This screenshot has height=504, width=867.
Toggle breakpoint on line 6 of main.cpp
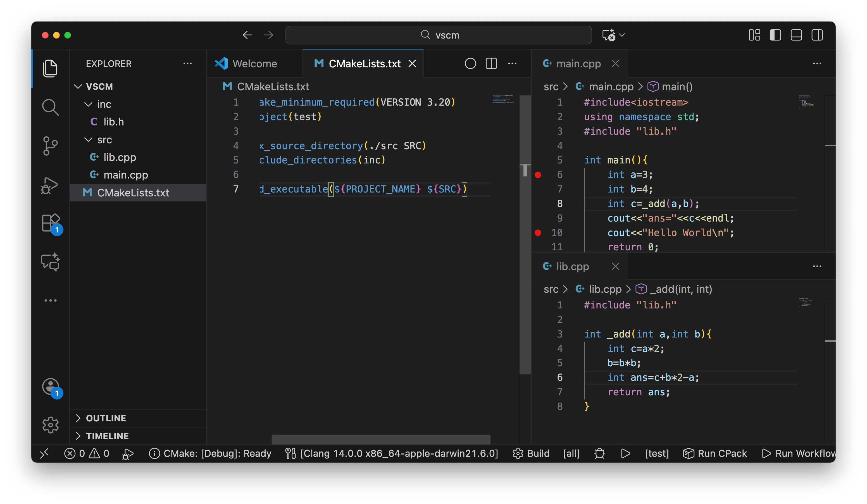pos(538,175)
